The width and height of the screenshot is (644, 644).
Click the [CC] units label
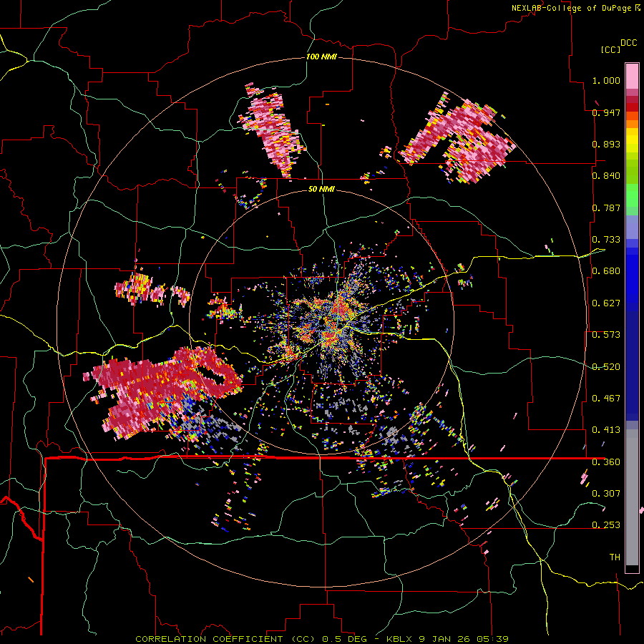point(610,49)
